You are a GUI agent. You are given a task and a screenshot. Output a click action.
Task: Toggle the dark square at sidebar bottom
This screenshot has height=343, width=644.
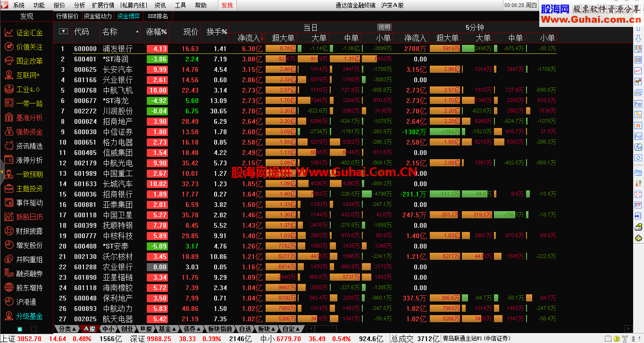pyautogui.click(x=34, y=329)
